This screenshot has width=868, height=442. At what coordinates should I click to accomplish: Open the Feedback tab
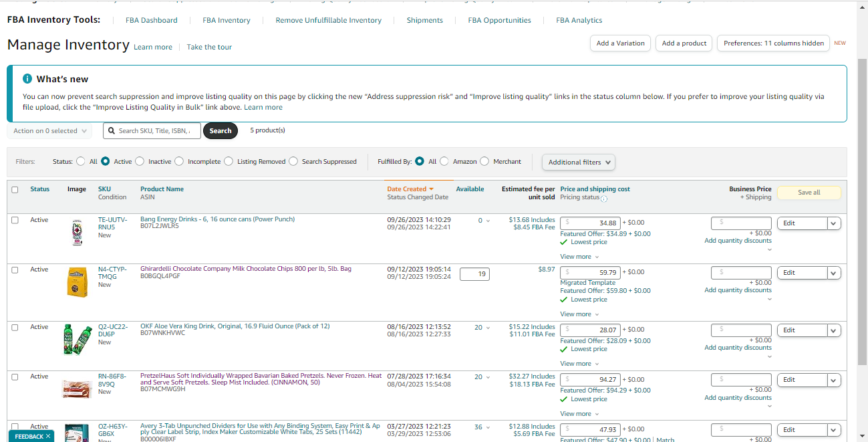[29, 436]
